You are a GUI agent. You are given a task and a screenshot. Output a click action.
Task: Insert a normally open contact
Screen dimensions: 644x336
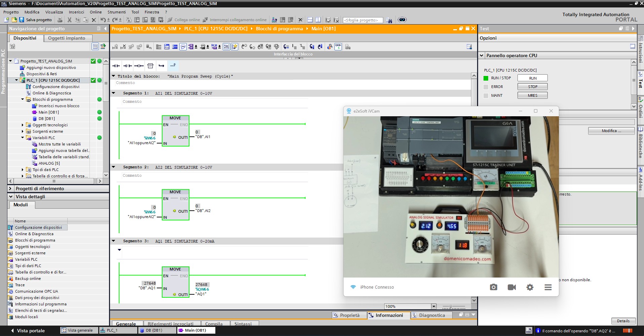(116, 66)
